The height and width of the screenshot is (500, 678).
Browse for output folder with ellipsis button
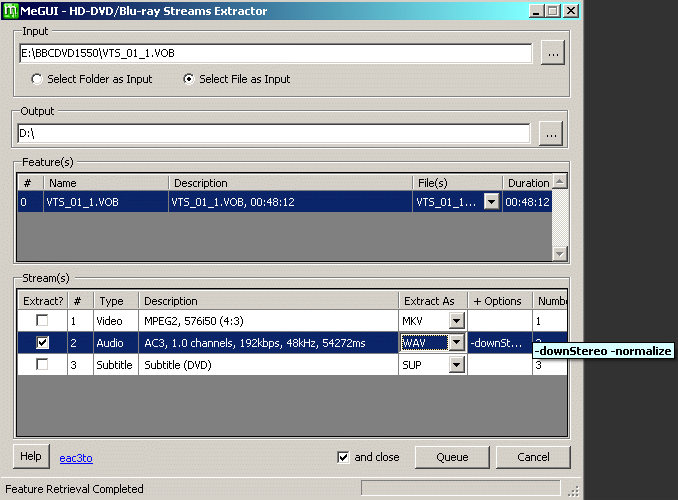click(551, 134)
